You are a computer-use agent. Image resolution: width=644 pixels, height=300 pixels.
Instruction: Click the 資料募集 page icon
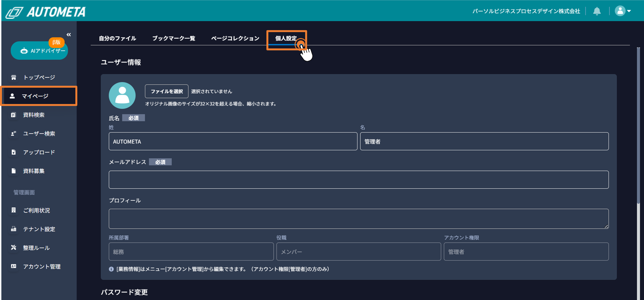click(13, 171)
